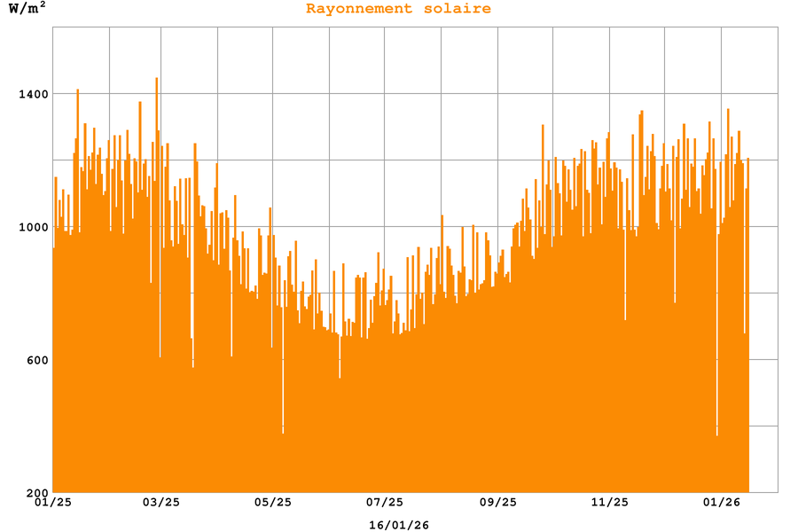The height and width of the screenshot is (532, 798).
Task: Click the 16/01/26 date caption below chart
Action: point(398,525)
